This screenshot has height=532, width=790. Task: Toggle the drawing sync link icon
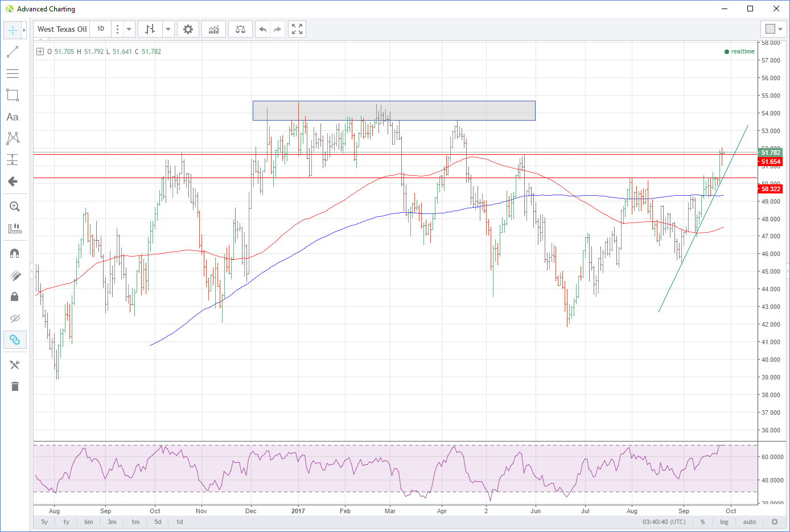15,340
